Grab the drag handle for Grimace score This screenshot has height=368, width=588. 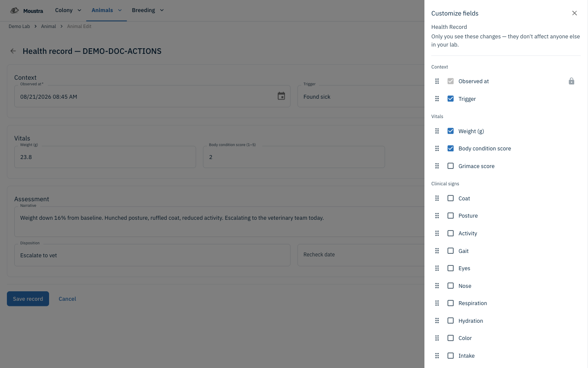437,166
